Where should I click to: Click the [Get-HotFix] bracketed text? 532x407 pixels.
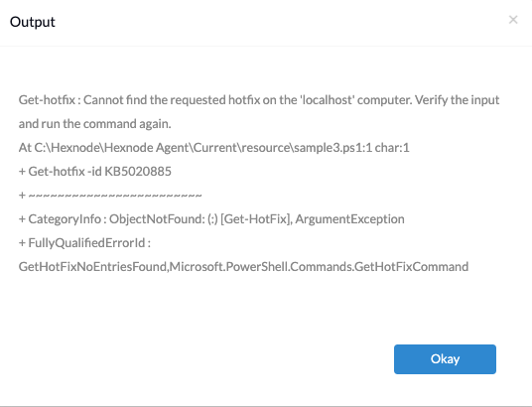click(x=256, y=219)
